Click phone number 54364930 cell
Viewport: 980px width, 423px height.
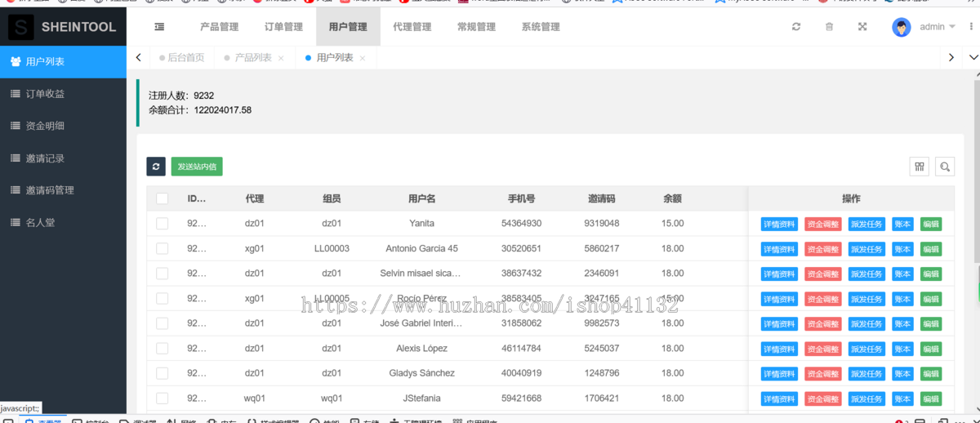click(521, 223)
